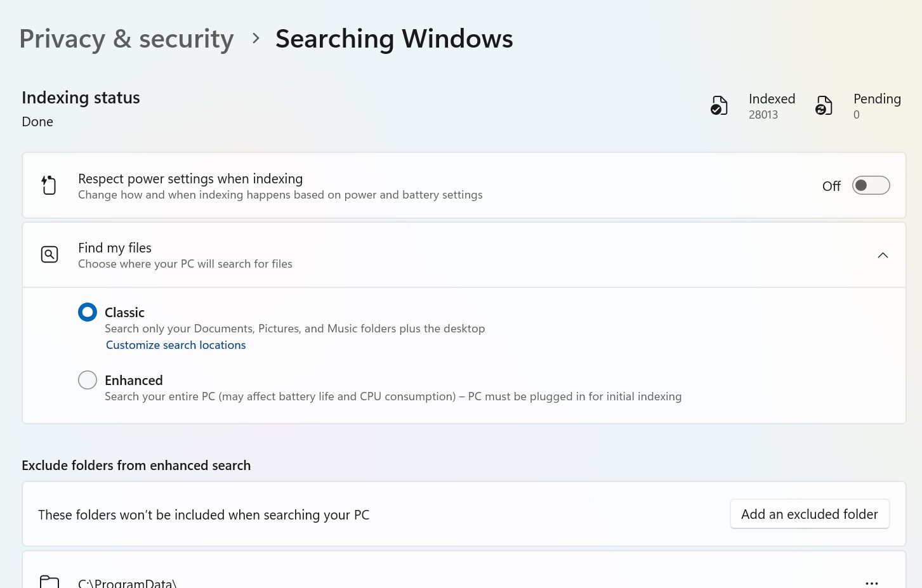Screen dimensions: 922x588
Task: Click the Find my files search icon
Action: pos(49,254)
